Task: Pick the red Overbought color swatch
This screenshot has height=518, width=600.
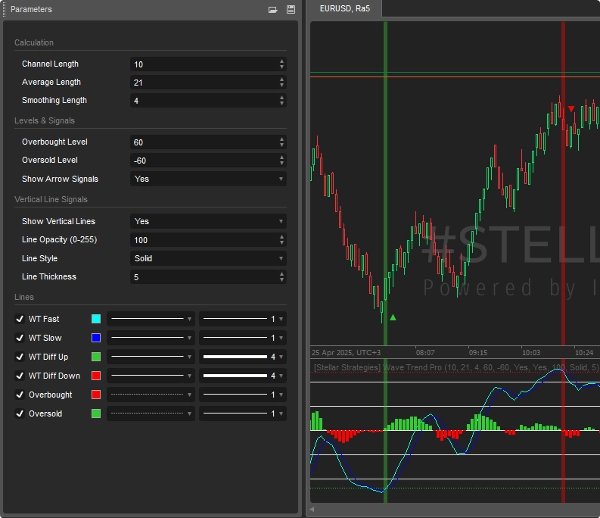Action: [96, 394]
